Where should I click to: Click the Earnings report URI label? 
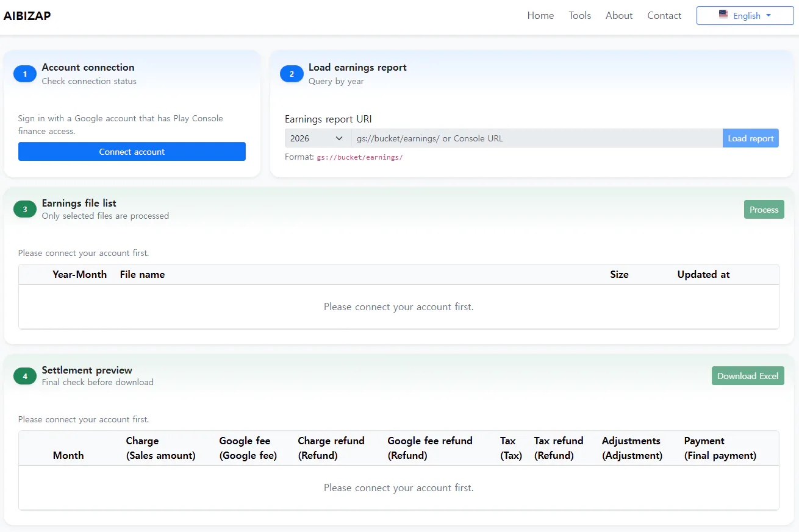[328, 119]
